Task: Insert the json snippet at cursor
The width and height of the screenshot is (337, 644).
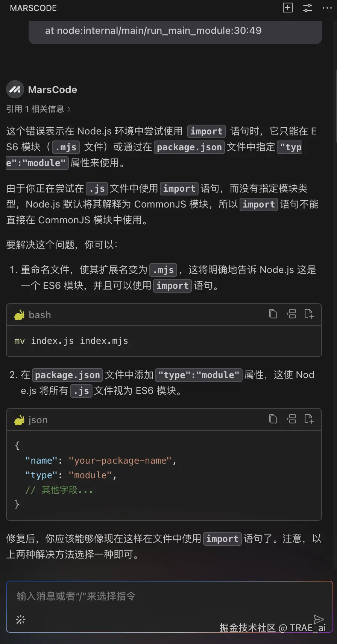Action: click(x=291, y=419)
